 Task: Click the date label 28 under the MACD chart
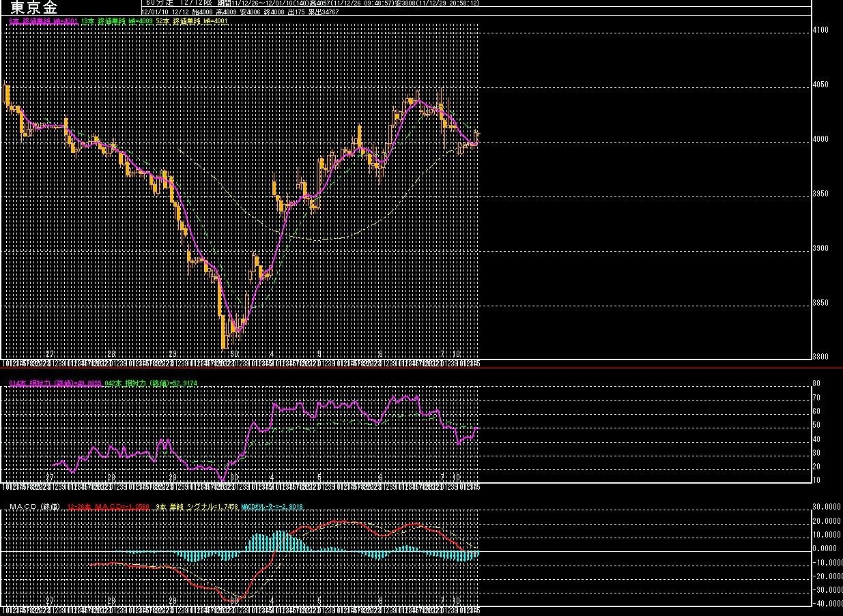click(x=111, y=600)
